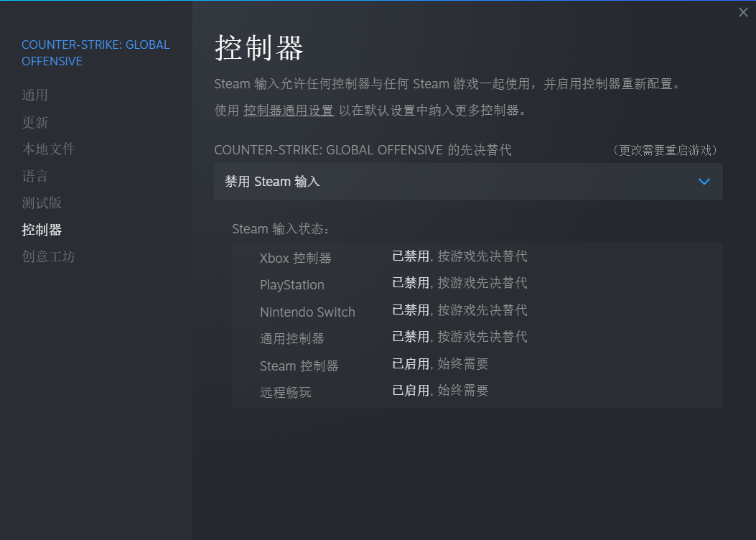Open the 本地文件 (Local Files) tab
The width and height of the screenshot is (756, 540).
[48, 149]
